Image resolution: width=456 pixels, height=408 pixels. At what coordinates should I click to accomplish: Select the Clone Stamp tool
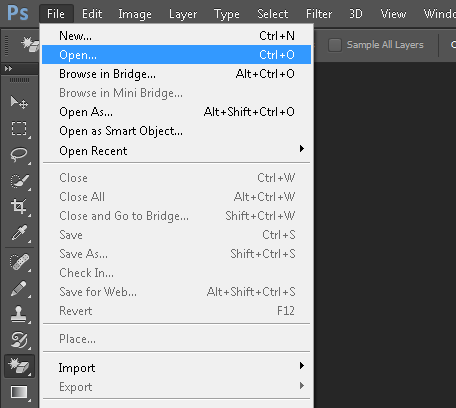point(19,314)
